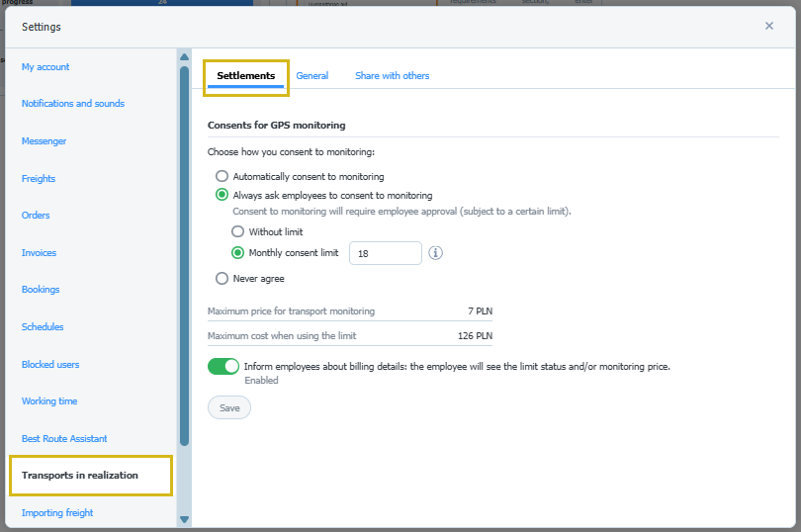The height and width of the screenshot is (532, 801).
Task: Open Best Route Assistant settings
Action: pos(64,439)
